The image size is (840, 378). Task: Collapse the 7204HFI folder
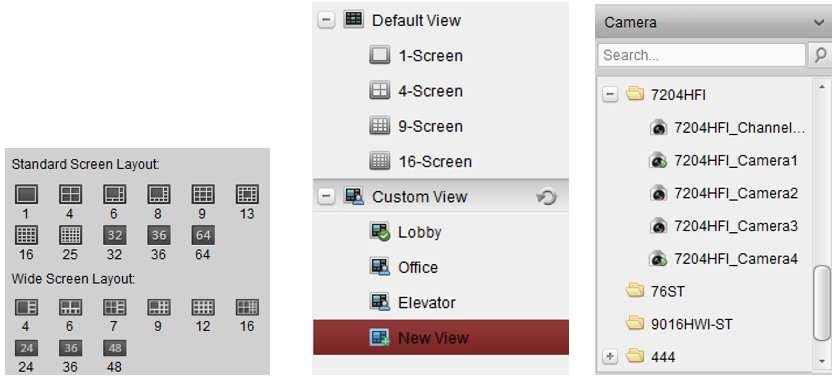click(x=610, y=95)
